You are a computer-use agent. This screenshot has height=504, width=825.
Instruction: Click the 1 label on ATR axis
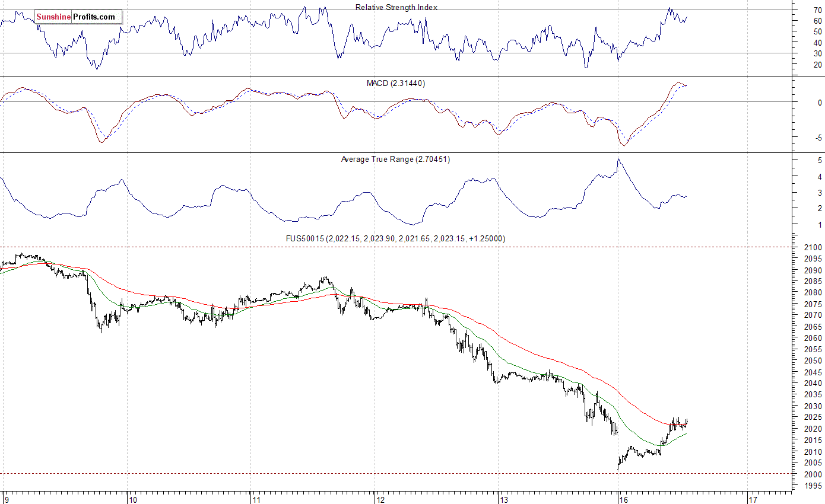[x=820, y=225]
